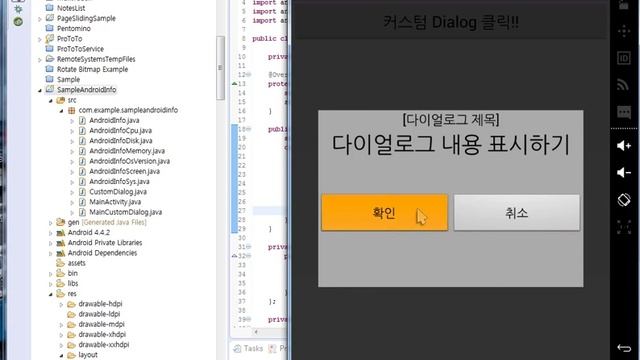Open emulator network signal icon

tap(623, 84)
